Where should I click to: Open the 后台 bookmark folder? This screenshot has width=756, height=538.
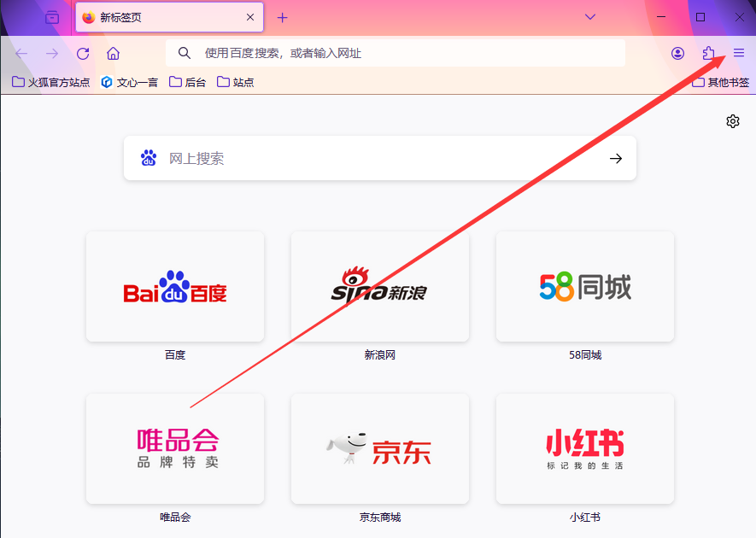click(x=188, y=83)
